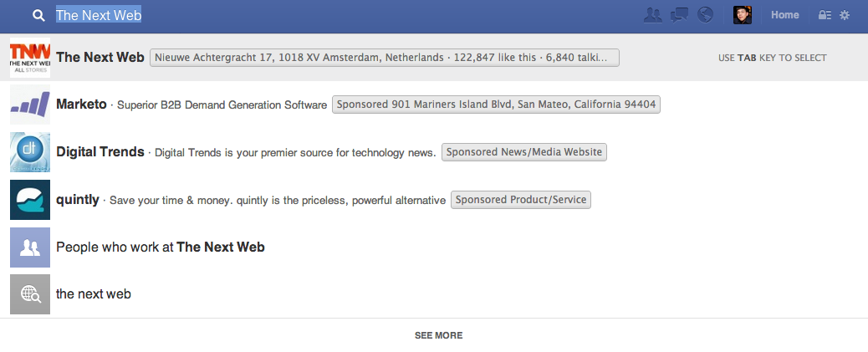Go to Home in top bar
The width and height of the screenshot is (868, 352).
(x=785, y=15)
